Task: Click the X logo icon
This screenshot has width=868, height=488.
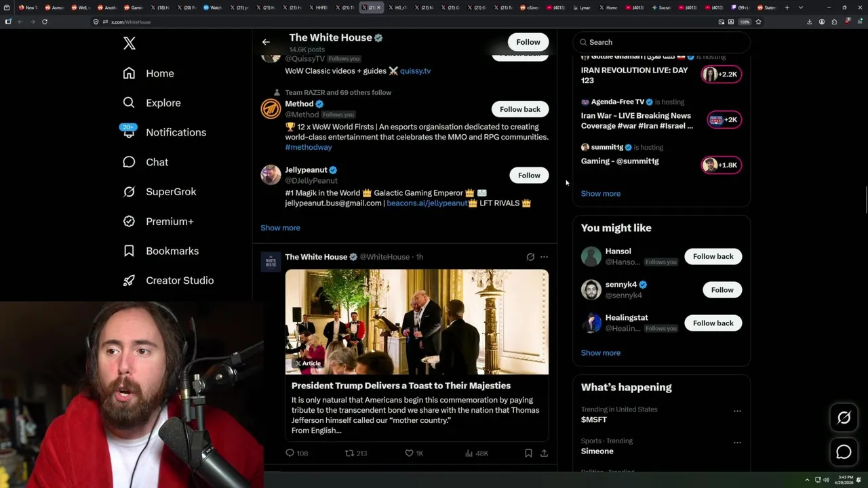Action: click(x=130, y=44)
